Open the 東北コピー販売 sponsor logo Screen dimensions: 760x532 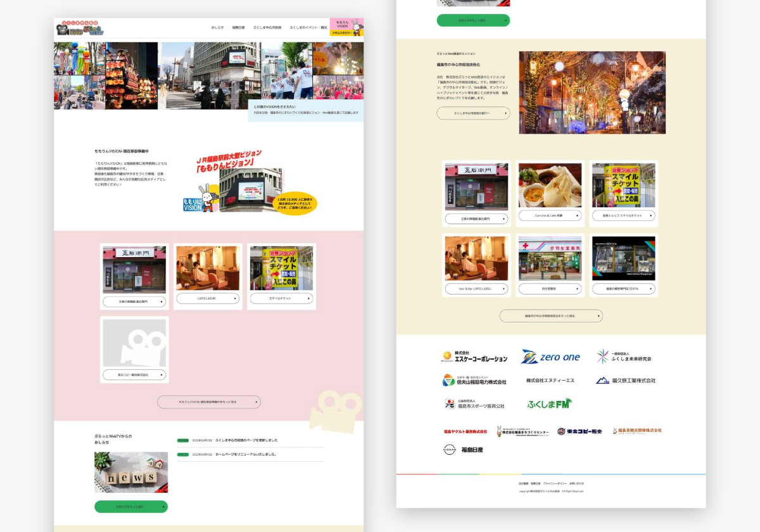coord(579,431)
